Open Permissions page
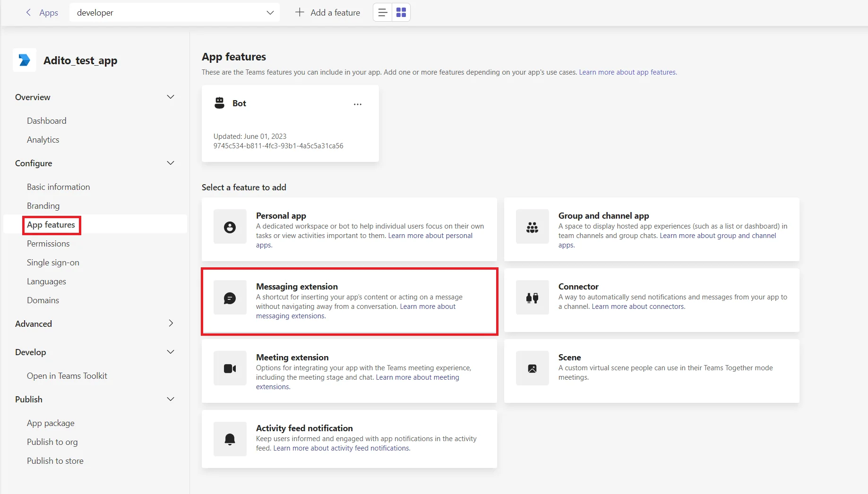 tap(48, 244)
